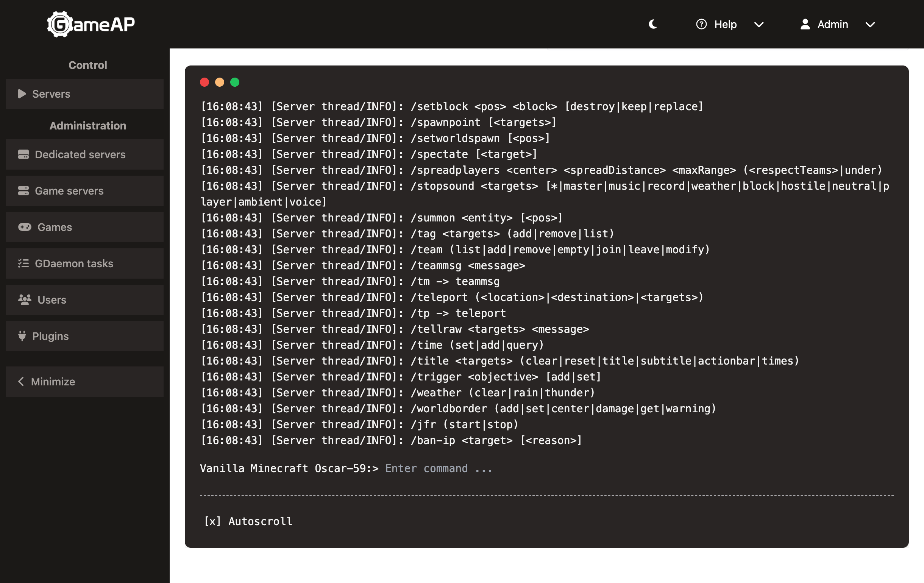Open Dedicated servers via its server icon
The width and height of the screenshot is (924, 583).
pyautogui.click(x=24, y=154)
